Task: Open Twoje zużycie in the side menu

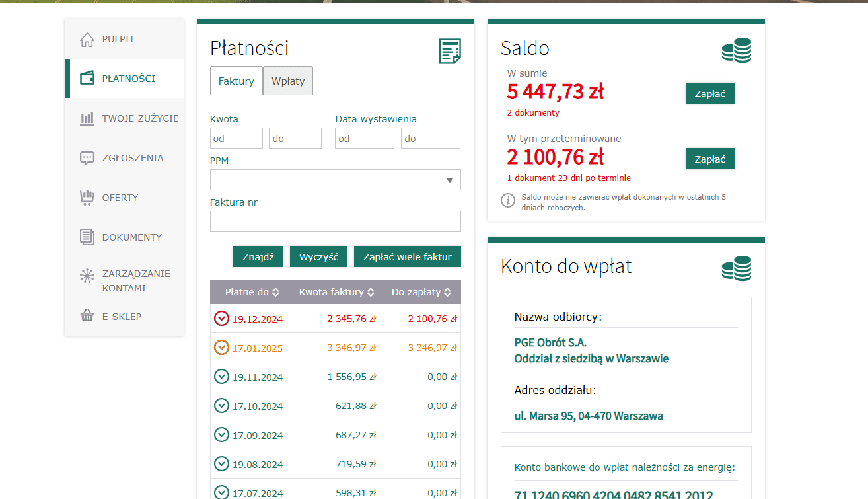Action: coord(124,118)
